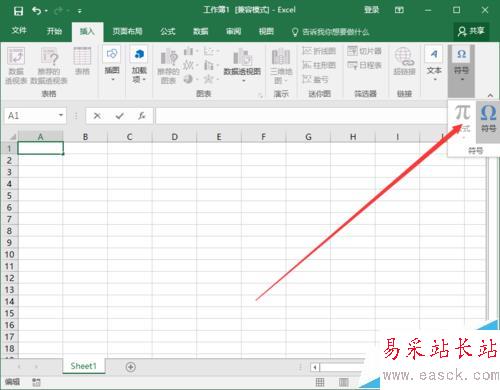This screenshot has width=500, height=390.
Task: Select cell A1
Action: pos(40,148)
